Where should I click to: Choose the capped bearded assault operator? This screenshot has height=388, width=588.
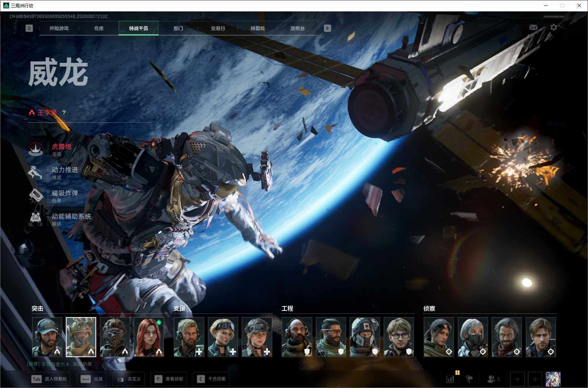[x=47, y=337]
